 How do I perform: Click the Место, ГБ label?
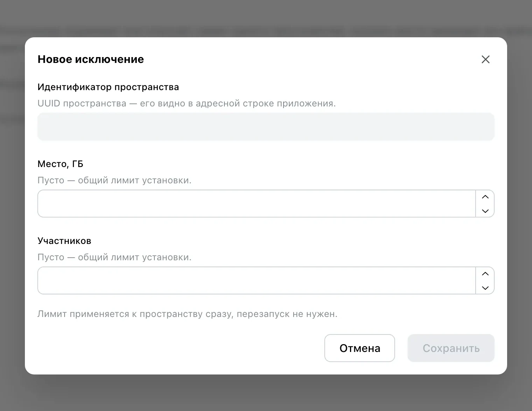(x=60, y=164)
